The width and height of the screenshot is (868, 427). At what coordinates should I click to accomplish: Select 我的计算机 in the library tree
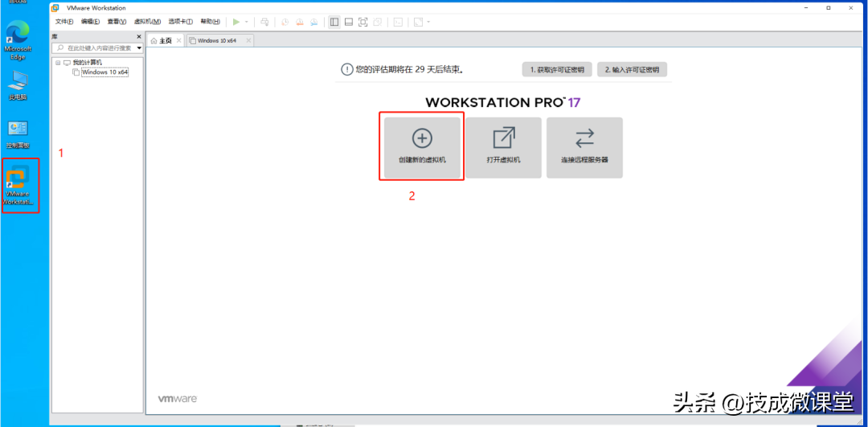tap(88, 63)
